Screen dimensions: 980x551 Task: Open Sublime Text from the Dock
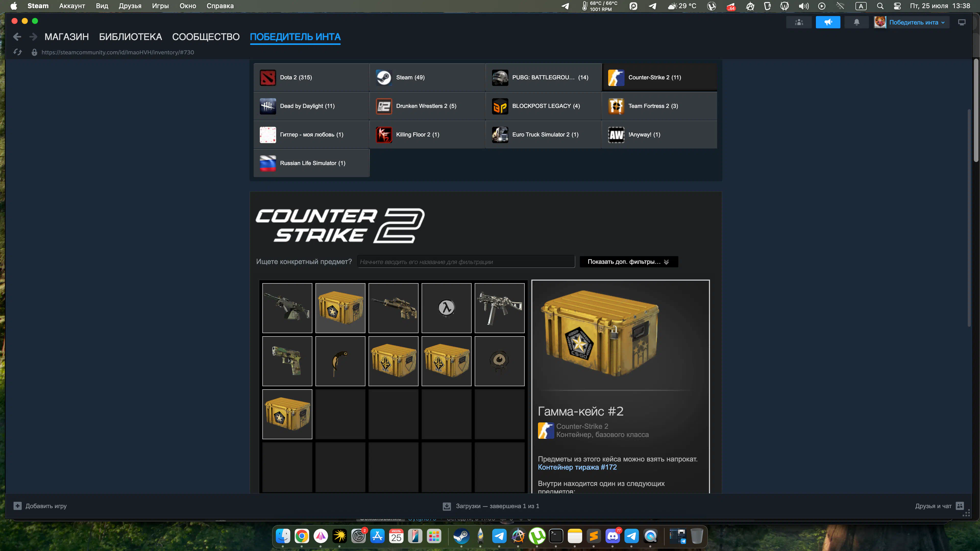[593, 536]
